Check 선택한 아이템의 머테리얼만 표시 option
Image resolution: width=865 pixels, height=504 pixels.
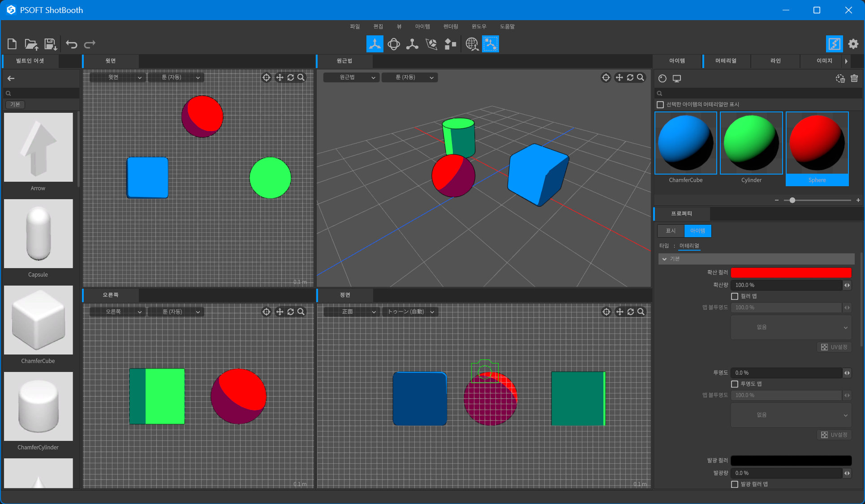(660, 104)
